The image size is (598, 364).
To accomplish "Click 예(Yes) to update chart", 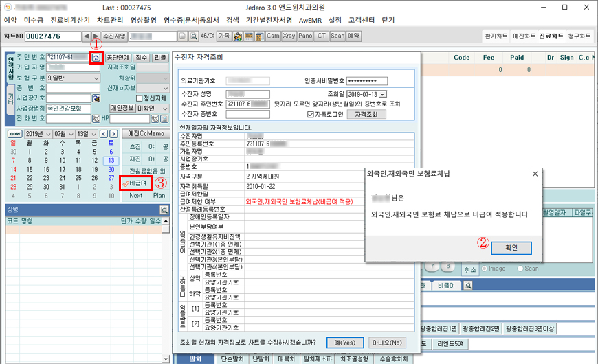I will [x=346, y=342].
